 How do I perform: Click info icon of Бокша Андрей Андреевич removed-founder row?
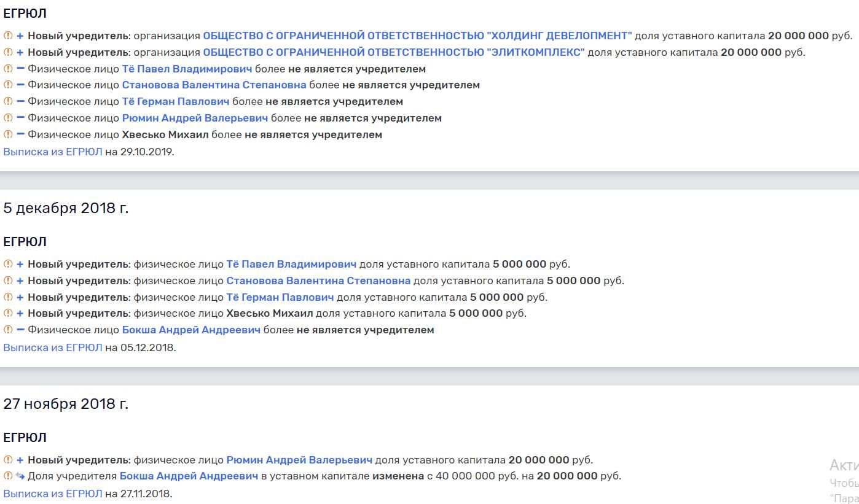pyautogui.click(x=8, y=330)
